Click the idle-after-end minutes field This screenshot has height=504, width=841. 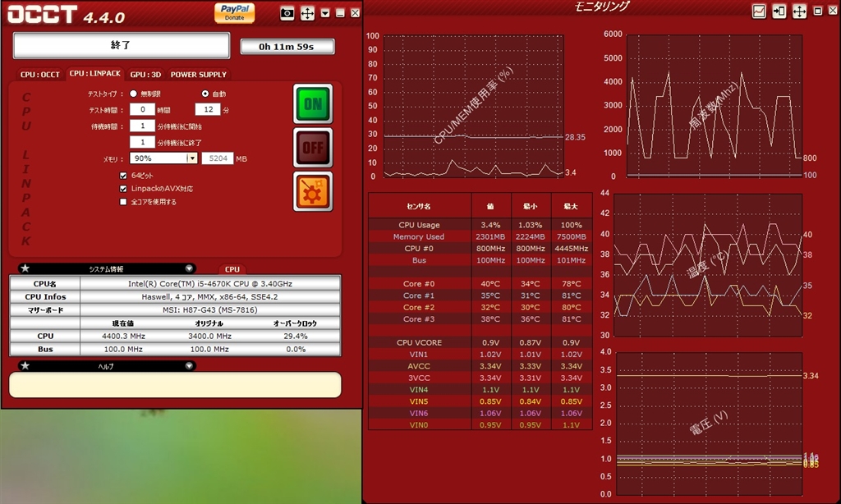(x=142, y=142)
